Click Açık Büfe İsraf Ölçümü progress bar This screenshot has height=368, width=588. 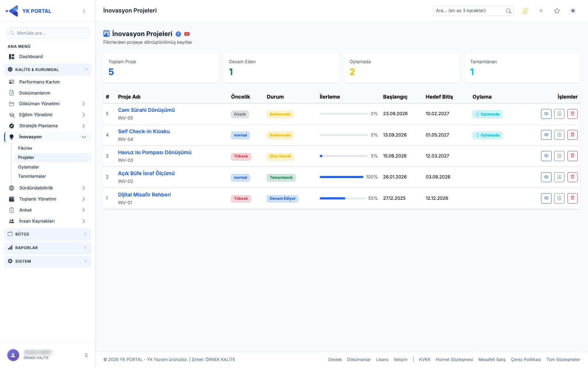tap(342, 177)
